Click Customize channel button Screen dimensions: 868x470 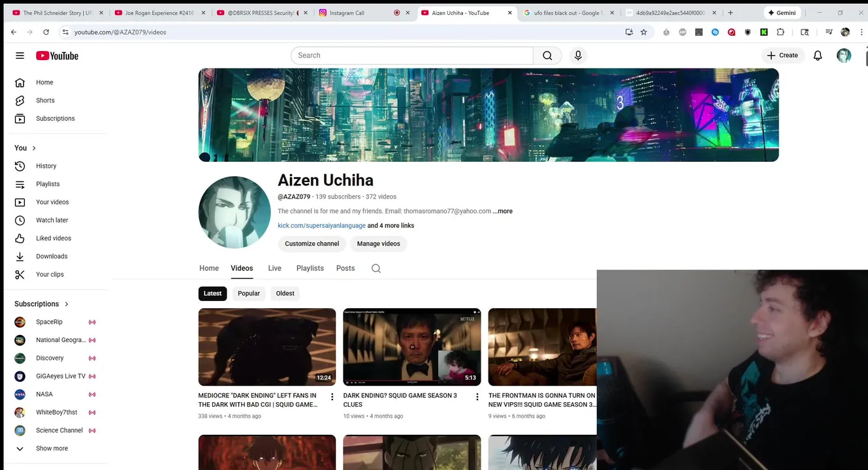pyautogui.click(x=312, y=243)
